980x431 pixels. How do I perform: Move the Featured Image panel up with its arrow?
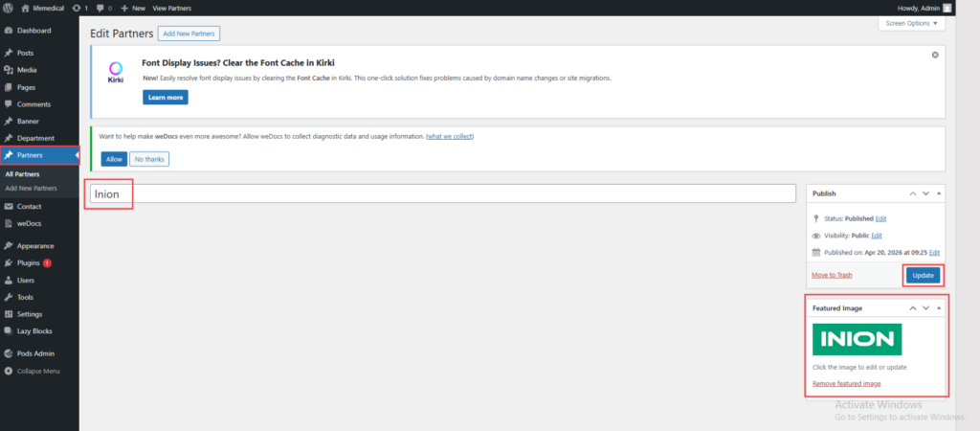click(x=913, y=308)
